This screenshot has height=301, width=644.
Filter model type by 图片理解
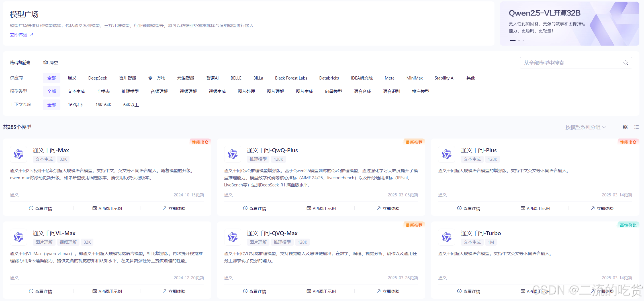(275, 91)
